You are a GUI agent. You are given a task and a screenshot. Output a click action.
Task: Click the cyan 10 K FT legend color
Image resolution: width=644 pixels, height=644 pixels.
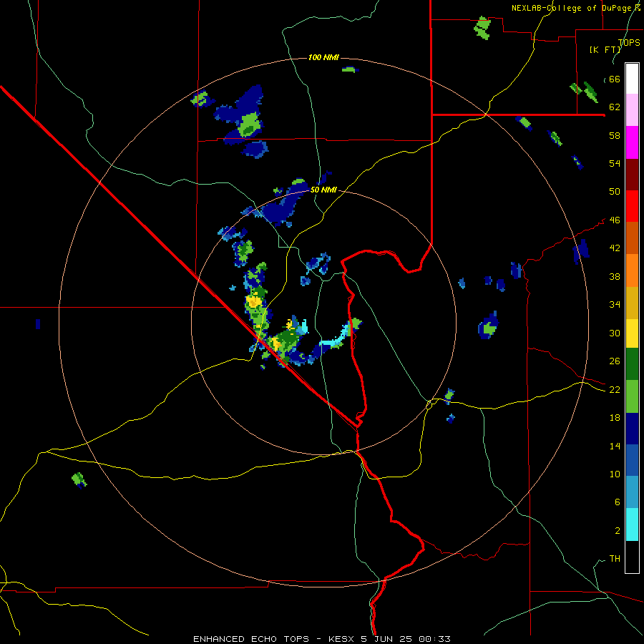click(x=632, y=525)
